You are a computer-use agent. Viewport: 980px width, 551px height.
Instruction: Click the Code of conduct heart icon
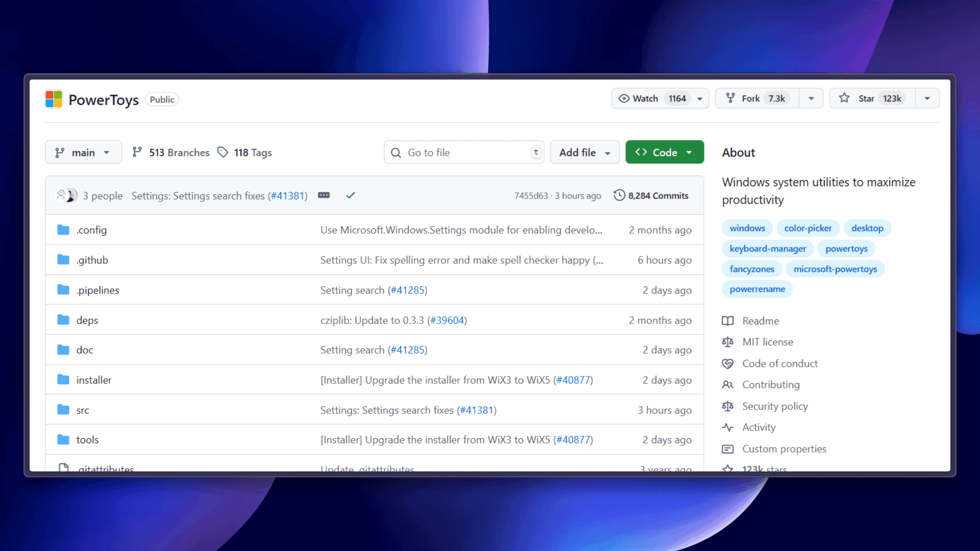click(x=728, y=364)
